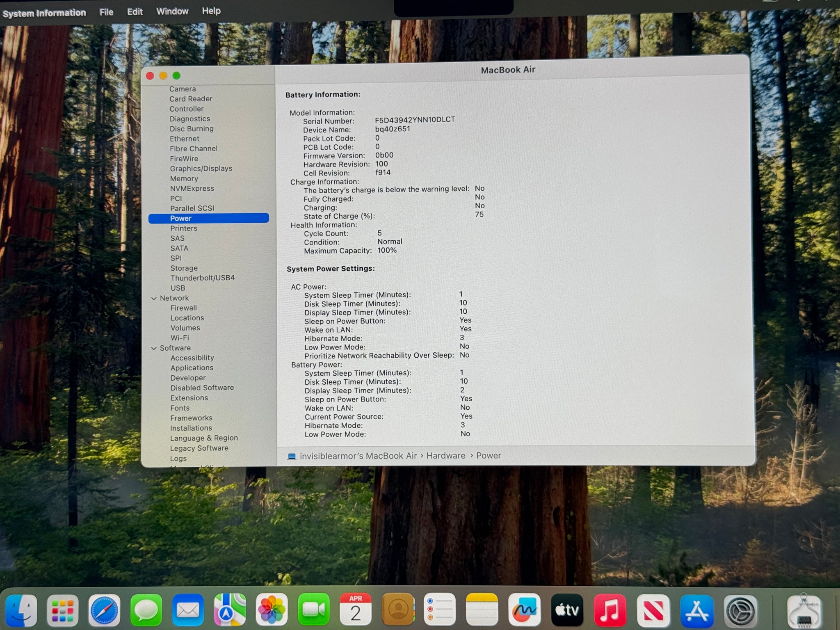Open the Freeform app in dock
This screenshot has height=630, width=840.
point(524,610)
